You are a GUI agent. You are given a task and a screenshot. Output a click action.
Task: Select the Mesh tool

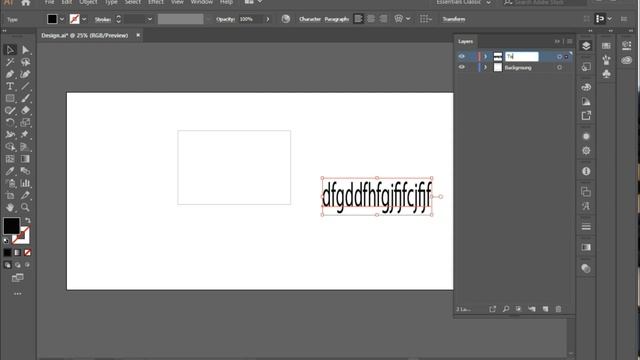(x=10, y=159)
